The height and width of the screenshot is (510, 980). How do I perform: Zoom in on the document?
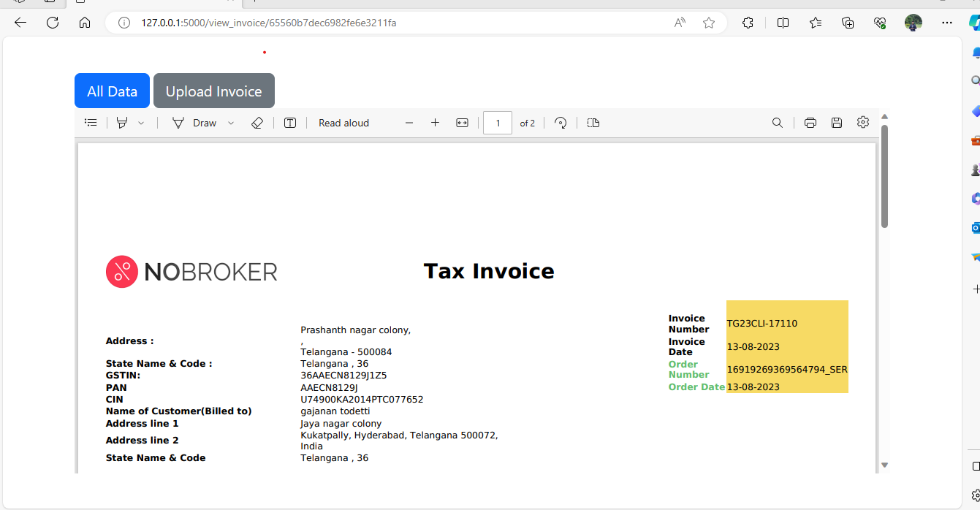435,122
